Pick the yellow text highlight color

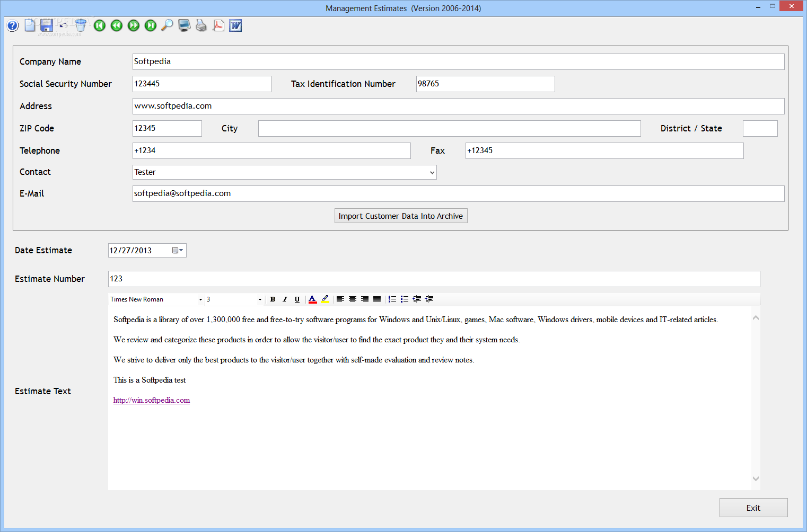pyautogui.click(x=325, y=299)
